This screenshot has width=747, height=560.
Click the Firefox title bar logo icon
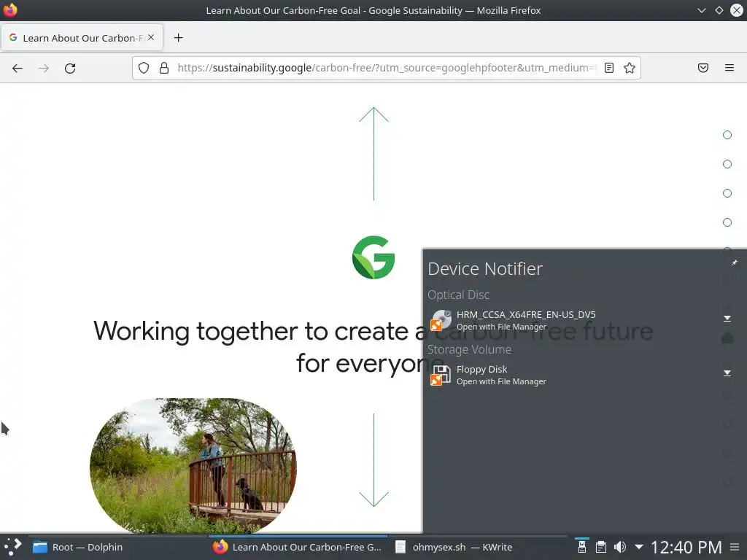coord(10,10)
